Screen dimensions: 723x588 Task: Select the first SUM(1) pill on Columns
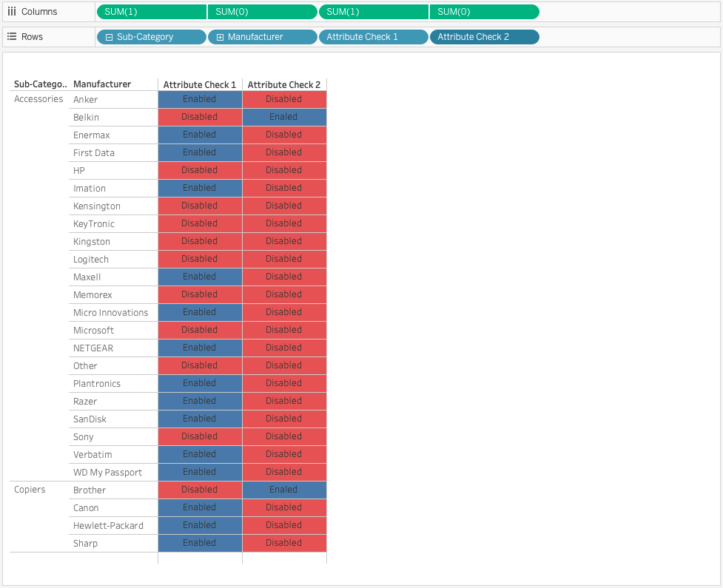[151, 12]
